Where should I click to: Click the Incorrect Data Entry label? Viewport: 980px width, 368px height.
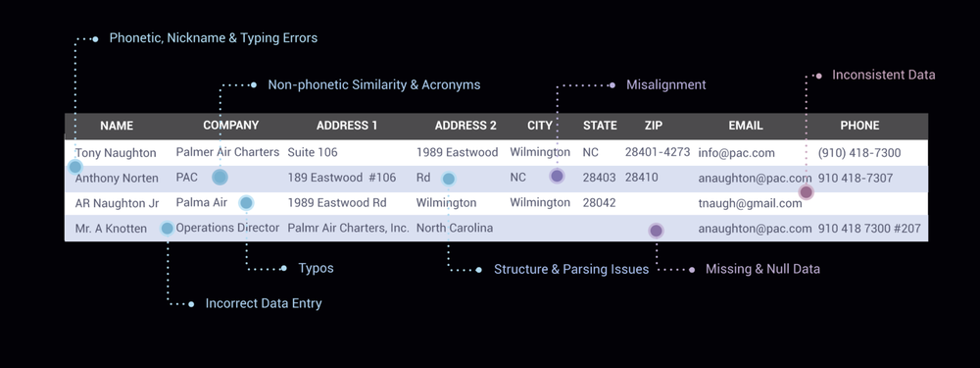[x=264, y=303]
